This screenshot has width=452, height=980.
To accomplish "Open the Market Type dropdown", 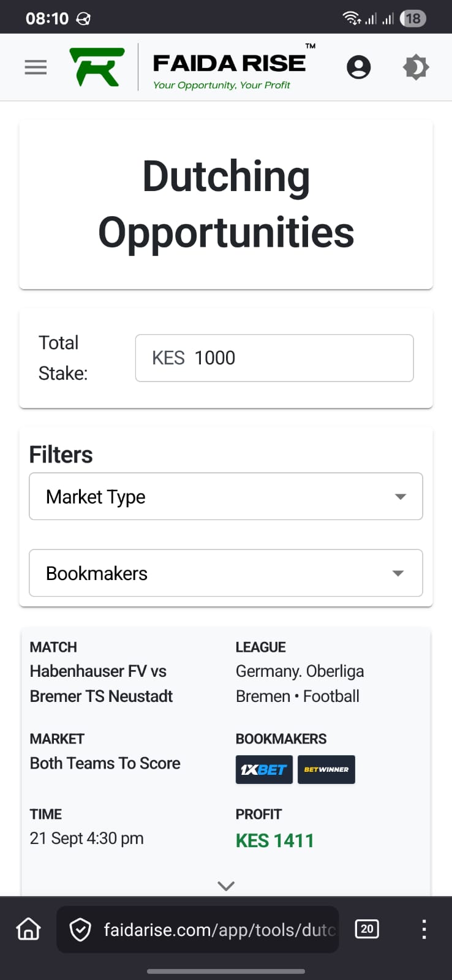I will (x=225, y=496).
